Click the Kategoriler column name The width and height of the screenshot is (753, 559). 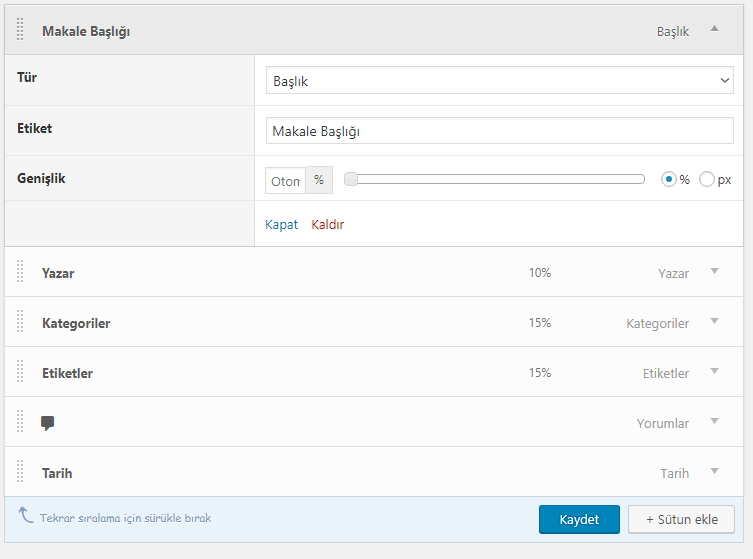click(x=76, y=323)
